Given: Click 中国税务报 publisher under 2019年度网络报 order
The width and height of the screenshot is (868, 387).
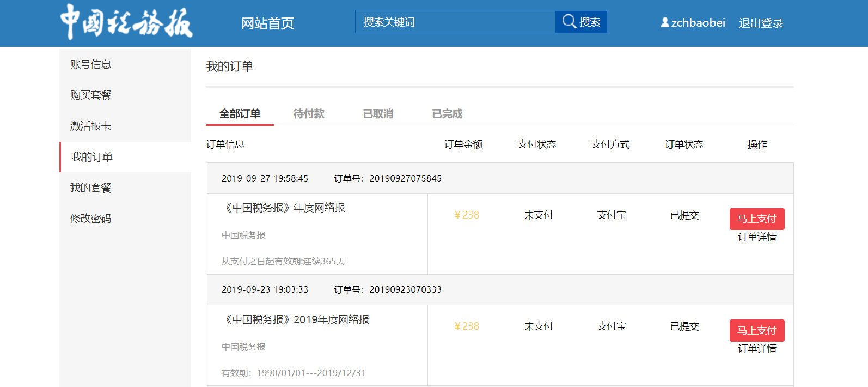Looking at the screenshot, I should pyautogui.click(x=243, y=347).
